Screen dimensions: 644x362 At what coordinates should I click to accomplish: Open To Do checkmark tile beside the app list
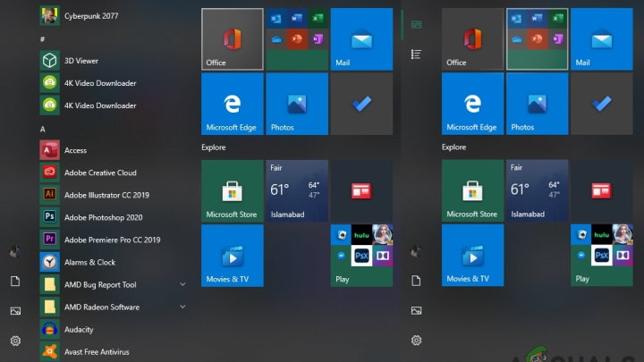point(362,104)
